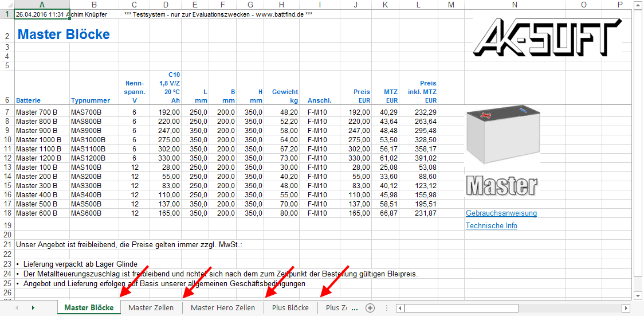Select weight cell 48,20
This screenshot has height=316, width=644.
pyautogui.click(x=282, y=112)
